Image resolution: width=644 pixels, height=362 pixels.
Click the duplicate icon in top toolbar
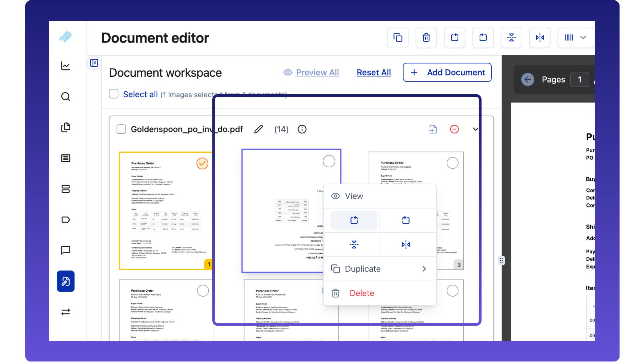click(398, 38)
